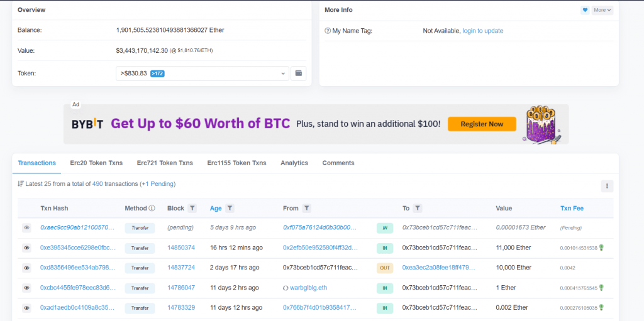Open block 14850374 link
The height and width of the screenshot is (321, 644).
click(181, 248)
